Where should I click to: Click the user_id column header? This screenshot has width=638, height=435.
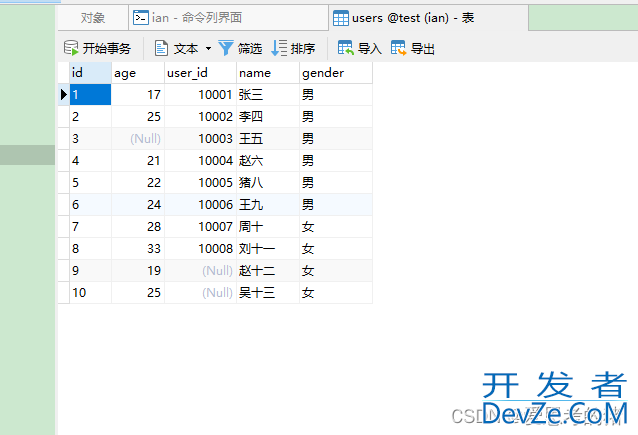[200, 73]
